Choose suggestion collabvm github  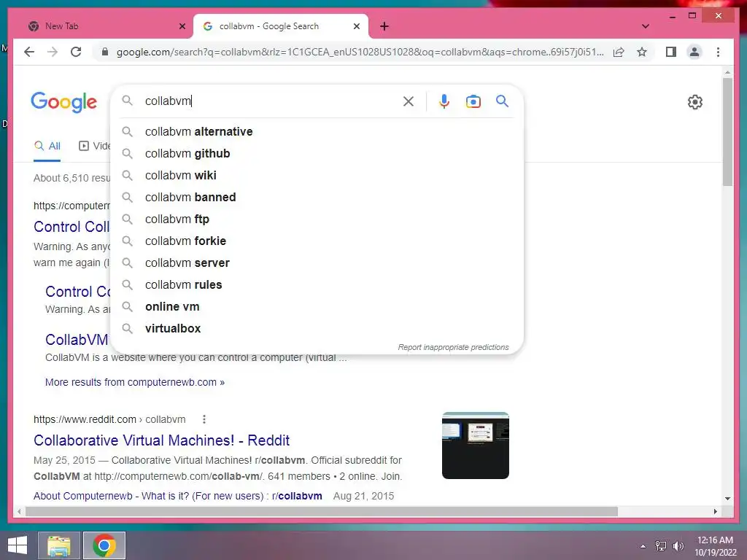[x=317, y=153]
